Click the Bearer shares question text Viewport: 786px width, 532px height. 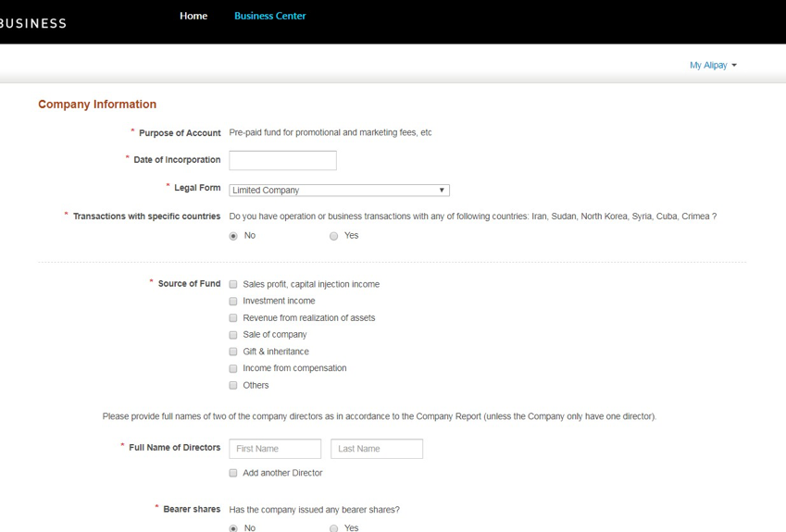tap(314, 510)
